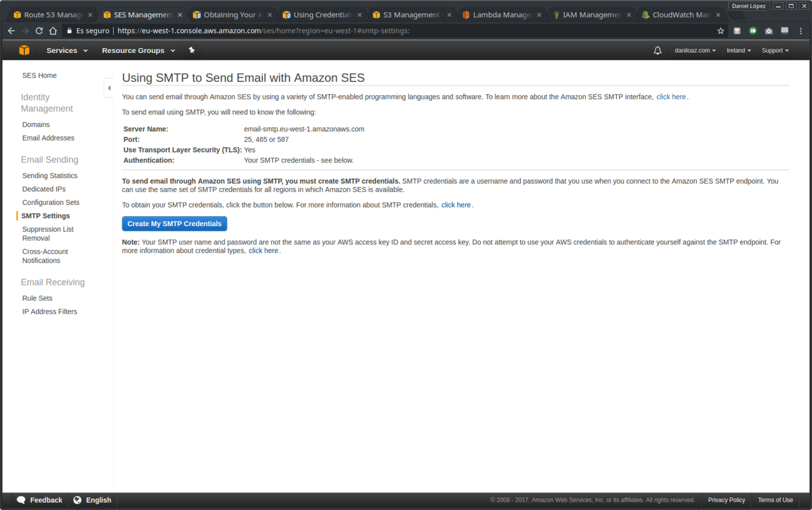Viewport: 812px width, 510px height.
Task: Click the browser back arrow
Action: 11,30
